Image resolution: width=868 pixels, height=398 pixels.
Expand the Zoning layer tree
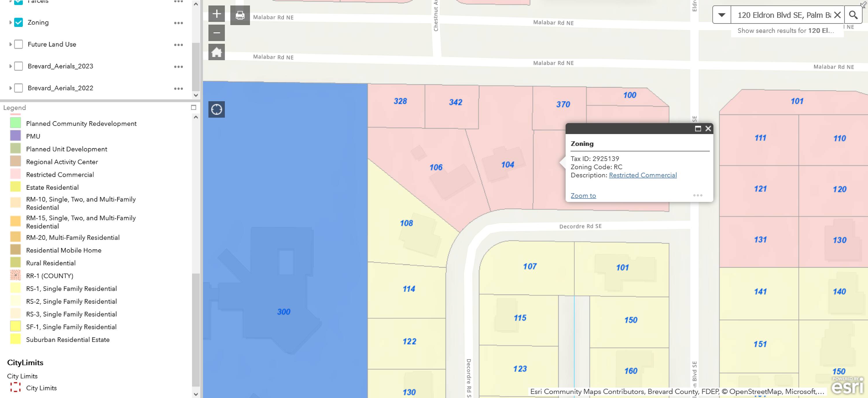click(10, 23)
